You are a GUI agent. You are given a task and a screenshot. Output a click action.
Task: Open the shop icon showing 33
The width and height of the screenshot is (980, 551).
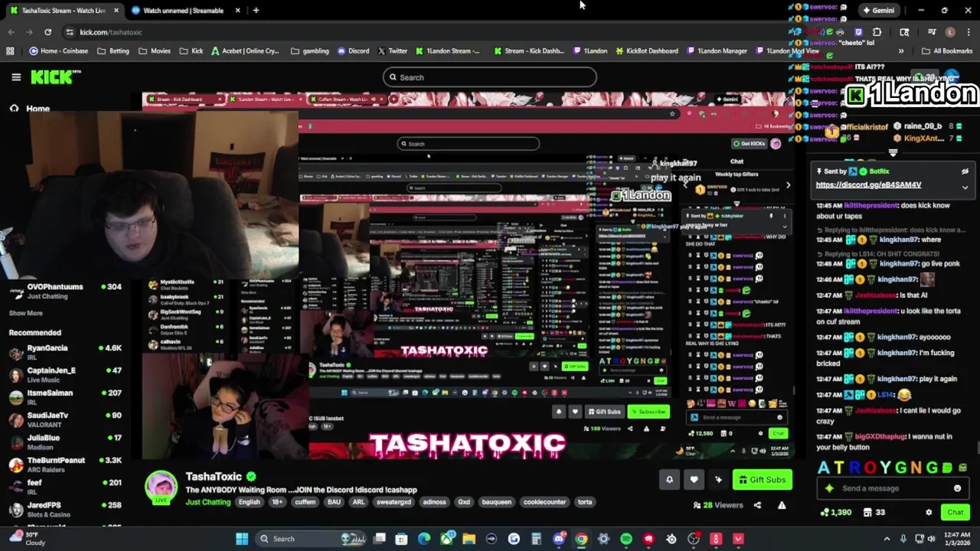874,512
